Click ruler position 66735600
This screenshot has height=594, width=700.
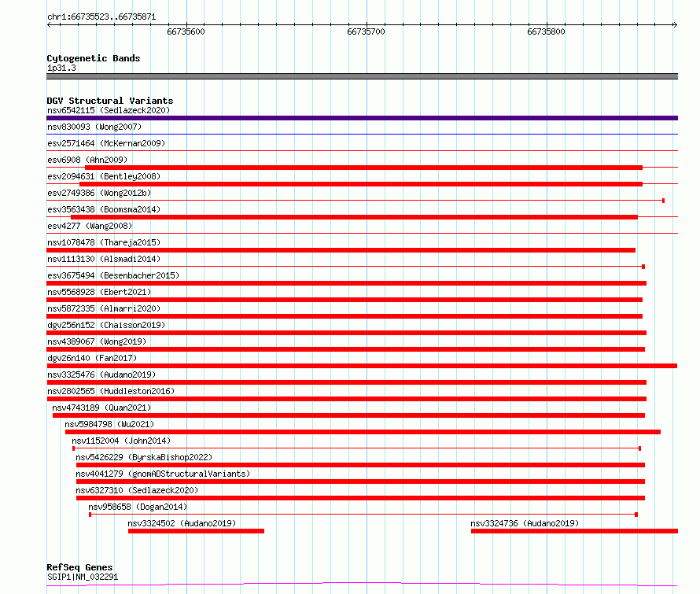pyautogui.click(x=186, y=31)
